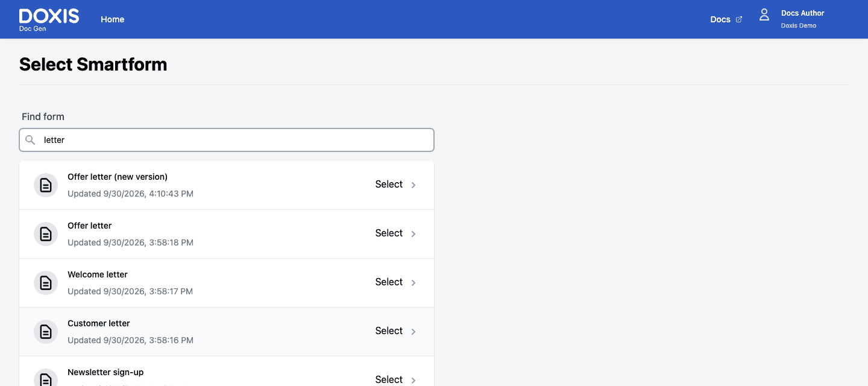Image resolution: width=868 pixels, height=386 pixels.
Task: Click the external link icon beside Docs
Action: pos(739,19)
